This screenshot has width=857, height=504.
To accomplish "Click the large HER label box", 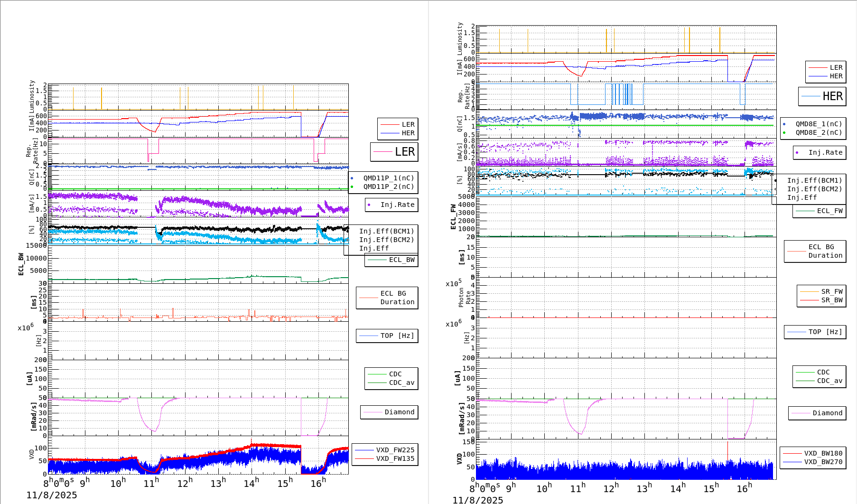I will [x=822, y=96].
